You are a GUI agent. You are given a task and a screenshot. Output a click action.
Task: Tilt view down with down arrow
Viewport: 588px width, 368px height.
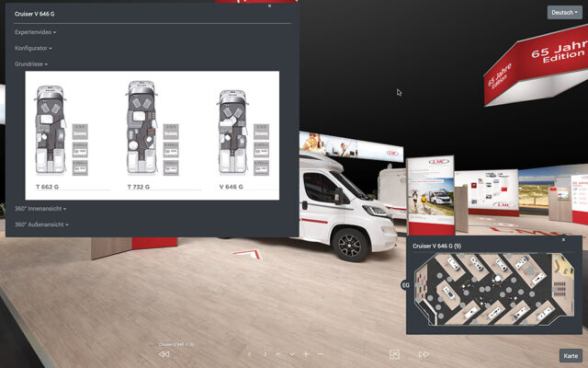(292, 354)
